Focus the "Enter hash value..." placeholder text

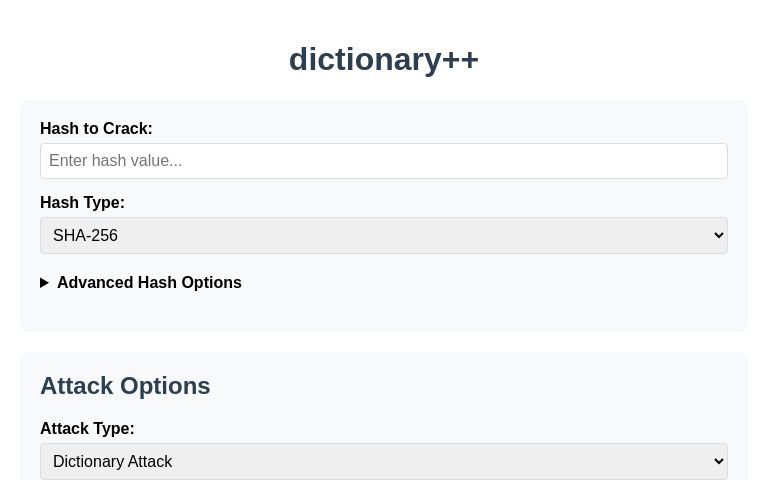point(116,161)
